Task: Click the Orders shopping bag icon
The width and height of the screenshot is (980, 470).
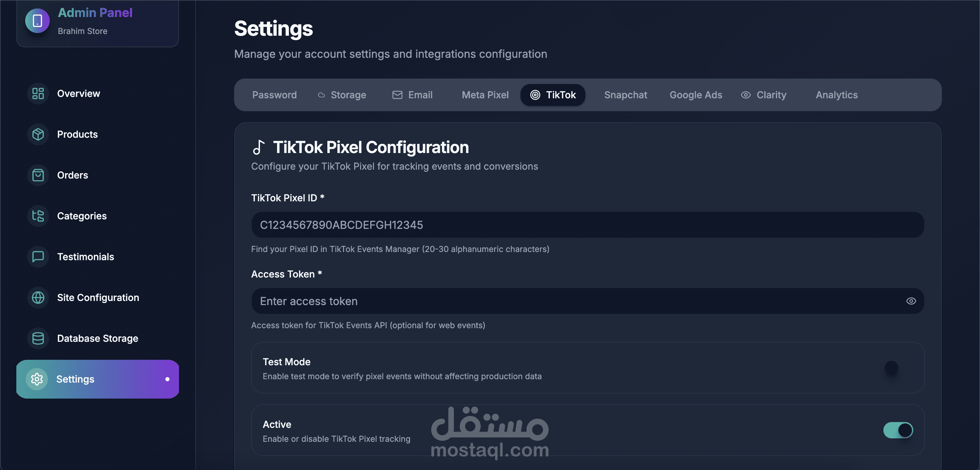Action: tap(38, 175)
